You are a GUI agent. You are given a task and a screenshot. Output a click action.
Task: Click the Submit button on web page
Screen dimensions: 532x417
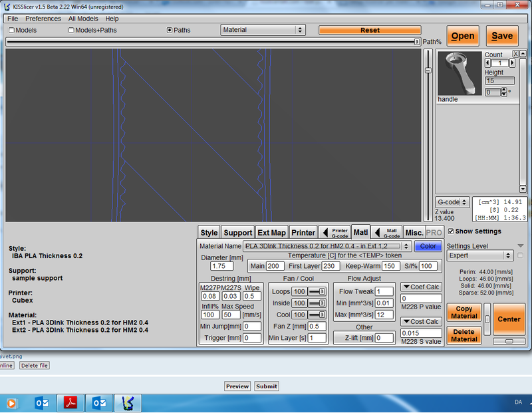coord(267,386)
